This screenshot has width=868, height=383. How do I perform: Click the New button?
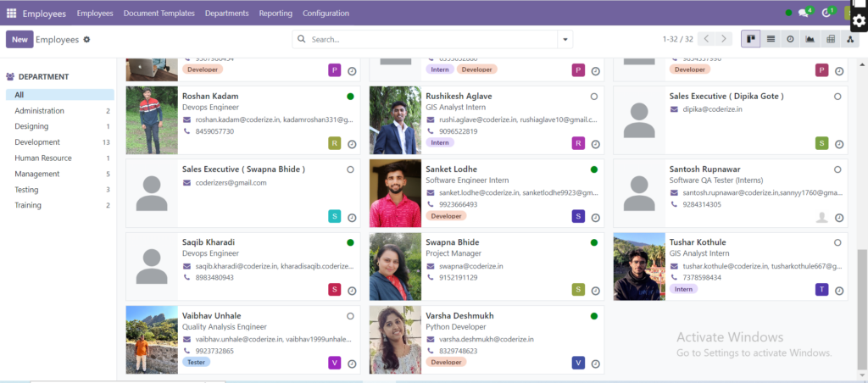pyautogui.click(x=19, y=40)
